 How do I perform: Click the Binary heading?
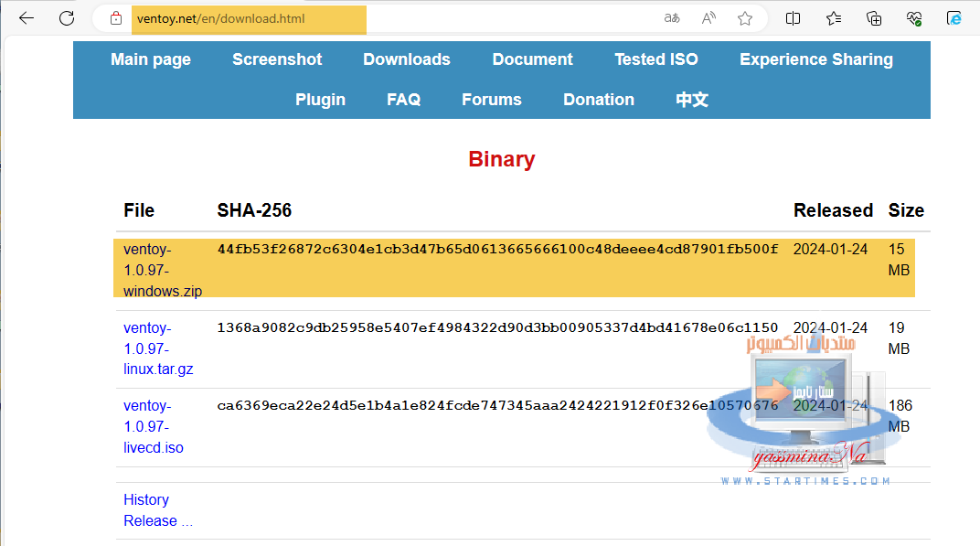(501, 159)
